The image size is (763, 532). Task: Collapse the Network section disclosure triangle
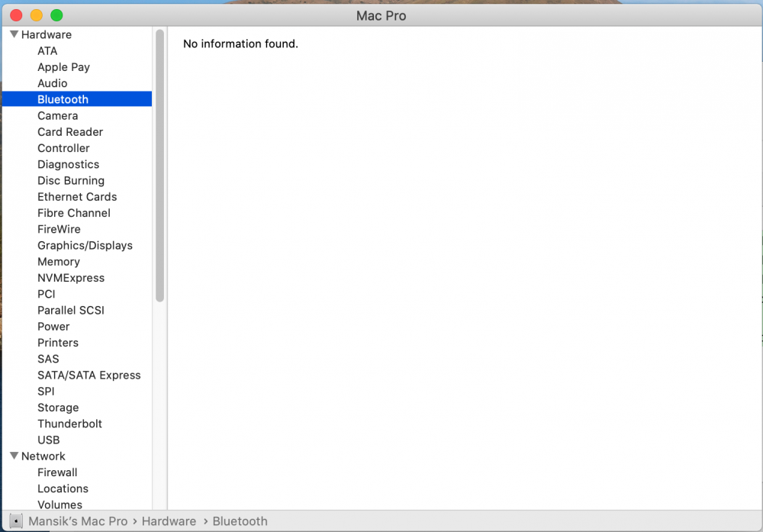(14, 456)
